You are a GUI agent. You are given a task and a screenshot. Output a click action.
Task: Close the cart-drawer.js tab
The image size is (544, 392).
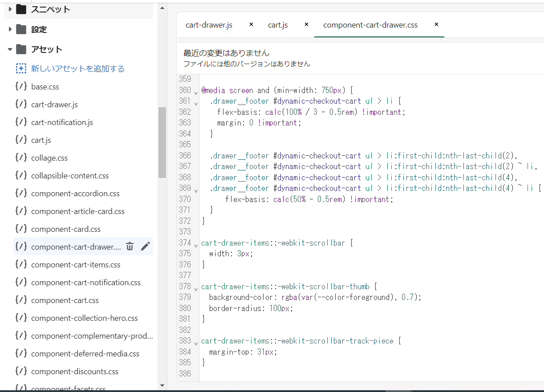pyautogui.click(x=251, y=24)
